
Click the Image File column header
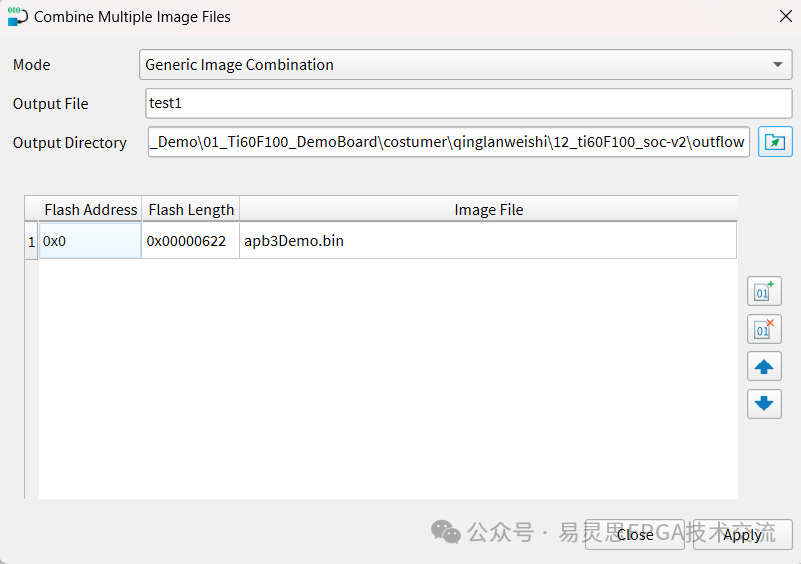[488, 209]
